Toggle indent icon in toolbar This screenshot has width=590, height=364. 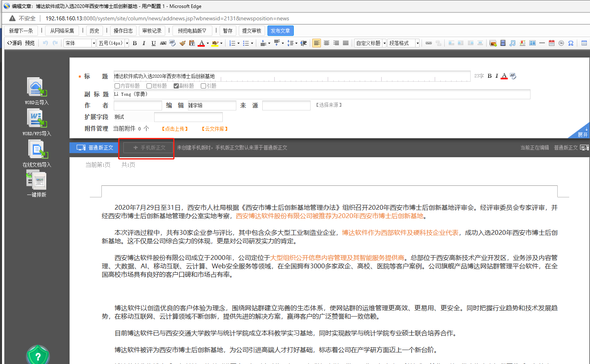(x=303, y=43)
